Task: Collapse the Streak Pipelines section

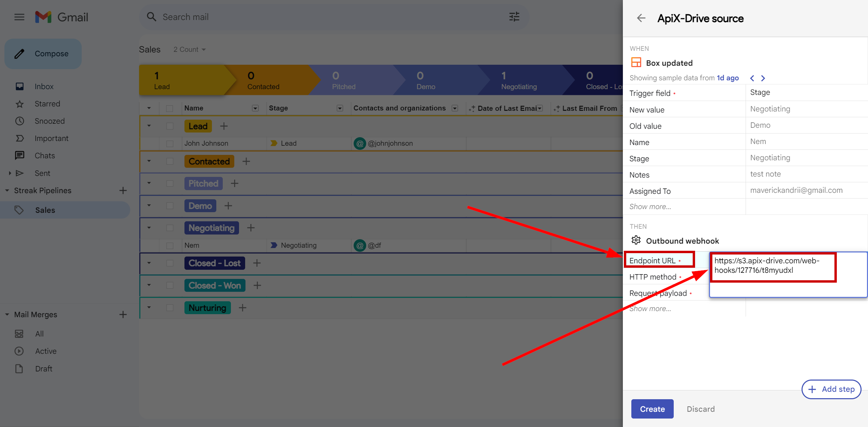Action: (7, 190)
